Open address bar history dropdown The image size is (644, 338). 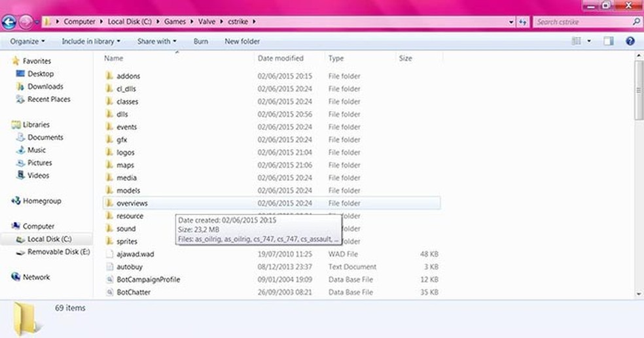pos(511,22)
